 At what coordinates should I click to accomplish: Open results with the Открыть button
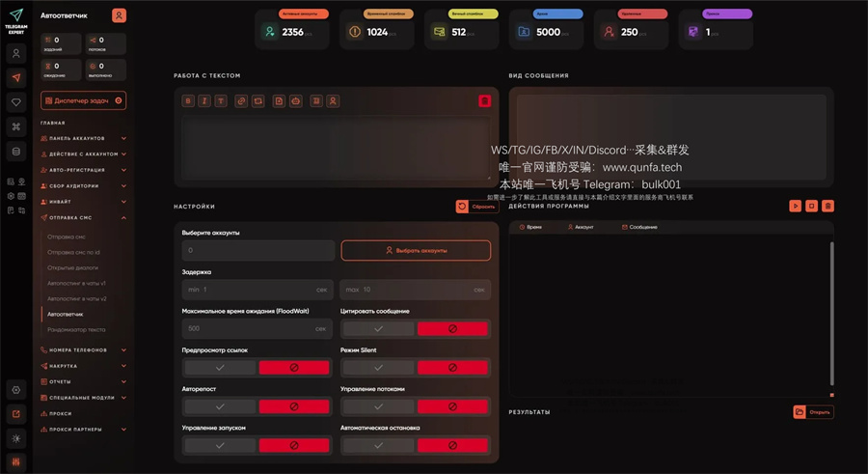813,412
